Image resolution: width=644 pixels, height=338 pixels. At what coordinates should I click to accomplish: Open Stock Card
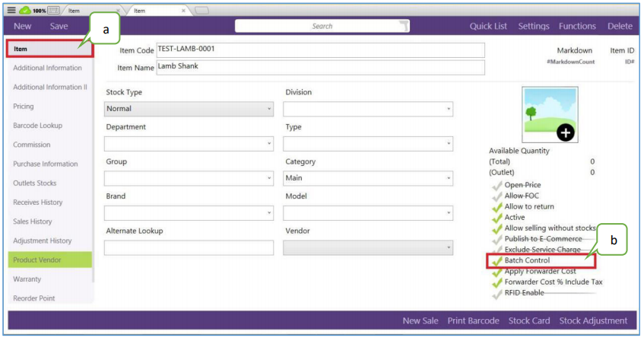529,320
